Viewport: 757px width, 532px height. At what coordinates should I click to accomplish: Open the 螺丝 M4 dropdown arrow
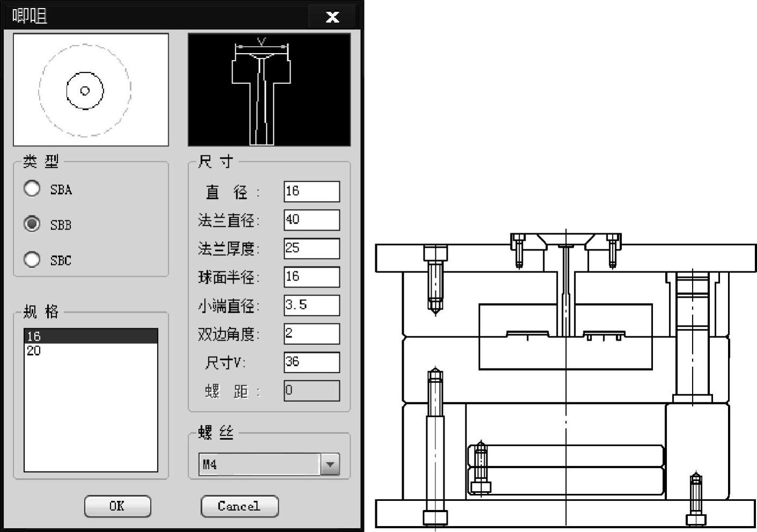[x=330, y=464]
